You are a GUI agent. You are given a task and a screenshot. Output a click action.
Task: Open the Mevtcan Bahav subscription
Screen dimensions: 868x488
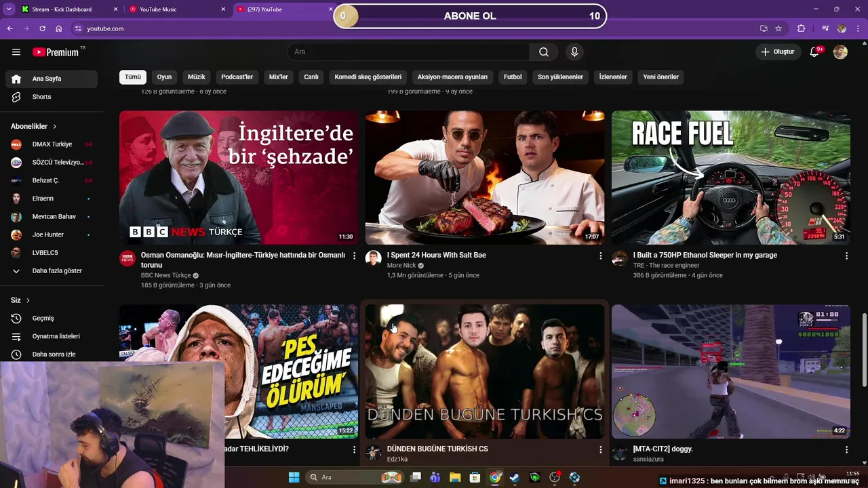coord(52,217)
